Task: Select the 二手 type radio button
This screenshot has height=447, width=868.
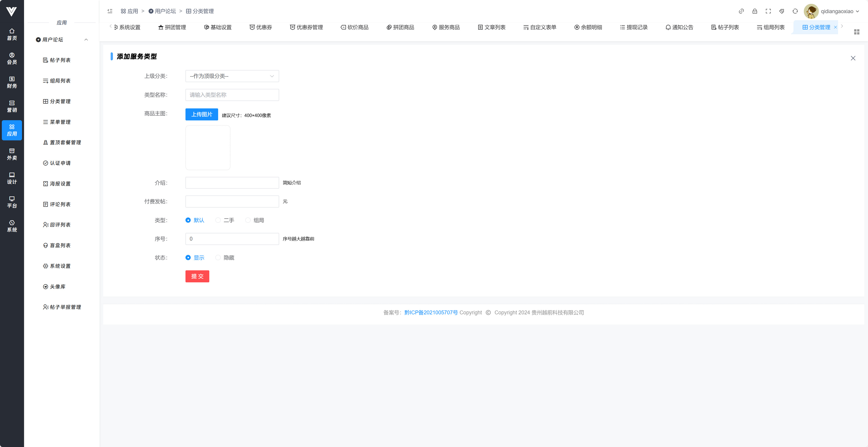Action: click(218, 220)
